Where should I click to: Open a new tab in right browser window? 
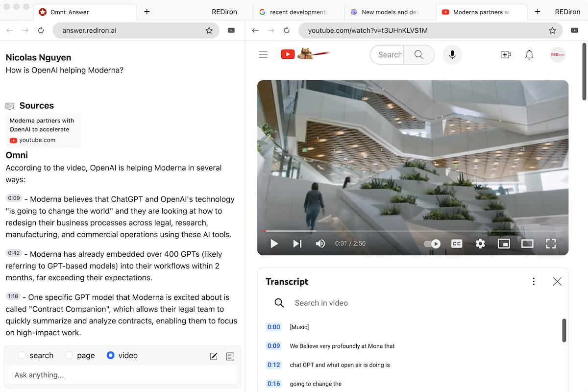click(x=538, y=12)
